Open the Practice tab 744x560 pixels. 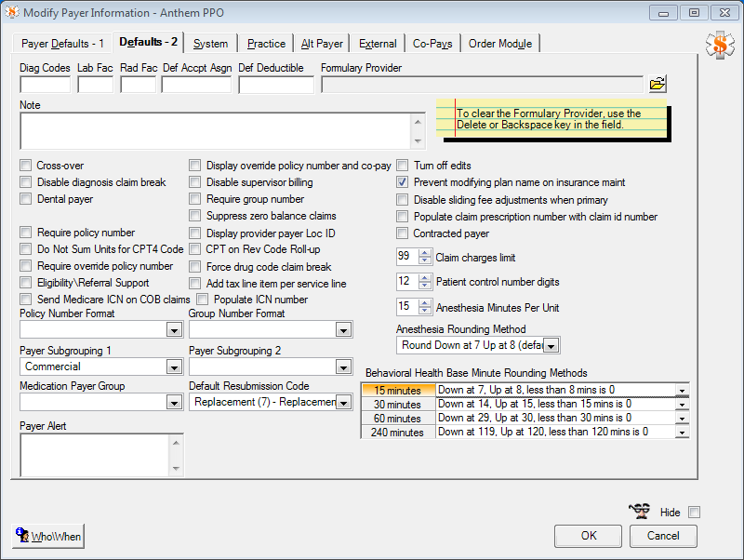266,44
